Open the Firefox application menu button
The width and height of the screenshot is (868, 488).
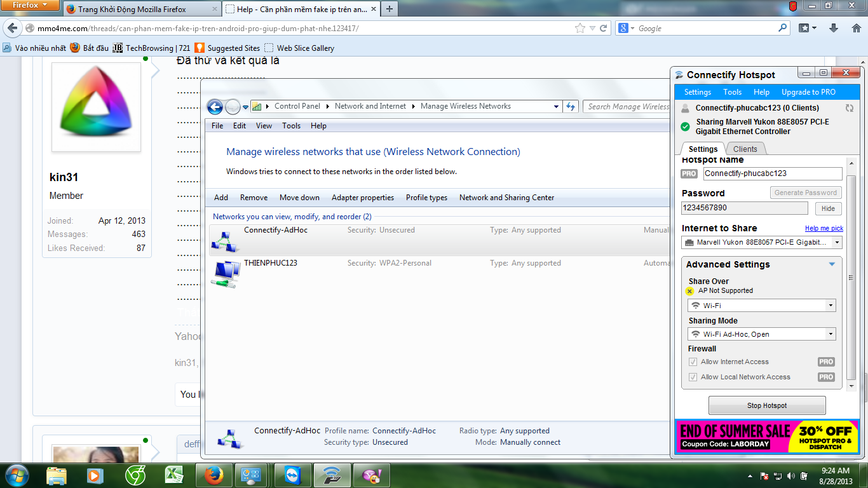[x=30, y=6]
